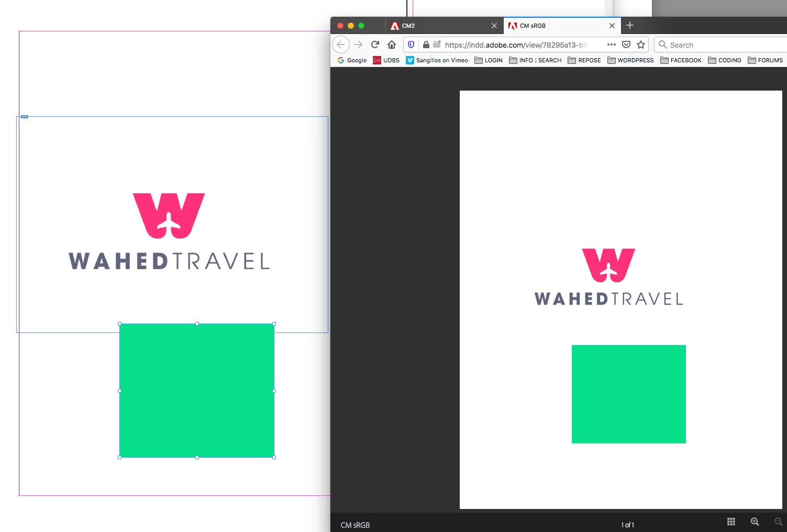
Task: Minimize the browser window with yellow button
Action: 351,26
